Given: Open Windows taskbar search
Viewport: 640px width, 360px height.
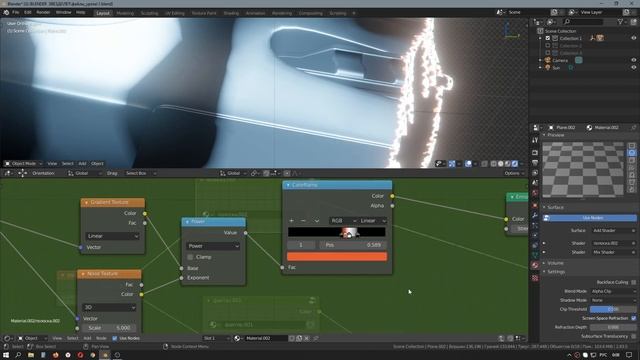Looking at the screenshot, I should [x=18, y=355].
